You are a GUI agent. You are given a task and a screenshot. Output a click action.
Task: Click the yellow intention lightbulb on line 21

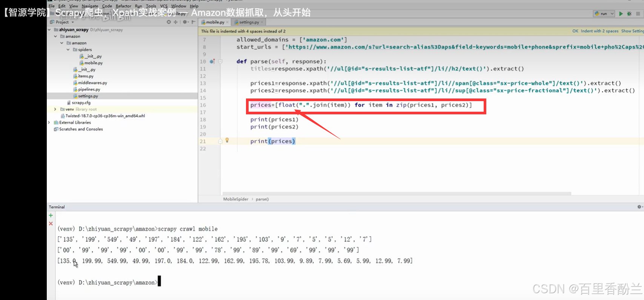click(227, 140)
